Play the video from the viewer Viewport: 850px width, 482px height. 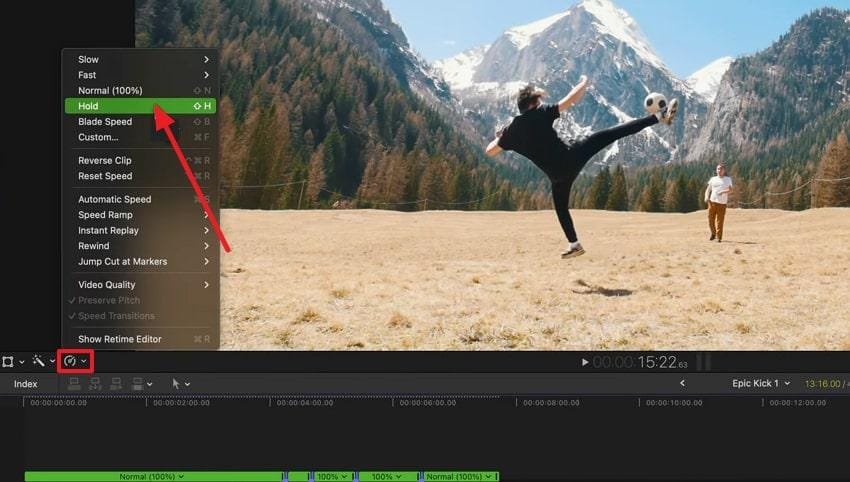[x=585, y=362]
